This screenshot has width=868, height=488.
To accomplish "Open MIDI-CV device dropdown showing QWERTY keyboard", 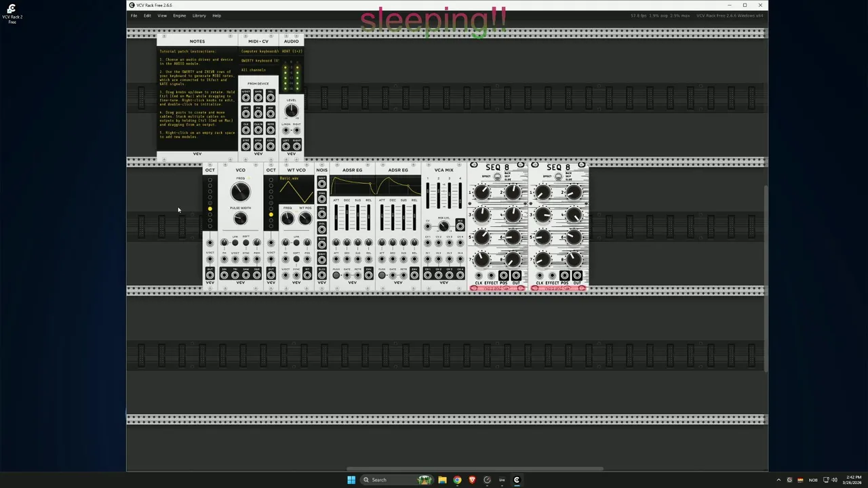I will point(258,60).
